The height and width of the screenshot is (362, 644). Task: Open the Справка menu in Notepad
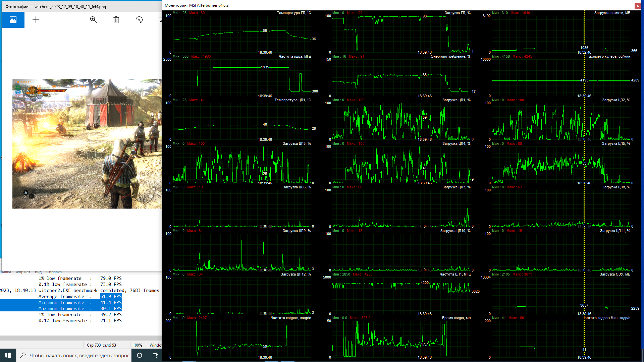(x=54, y=272)
